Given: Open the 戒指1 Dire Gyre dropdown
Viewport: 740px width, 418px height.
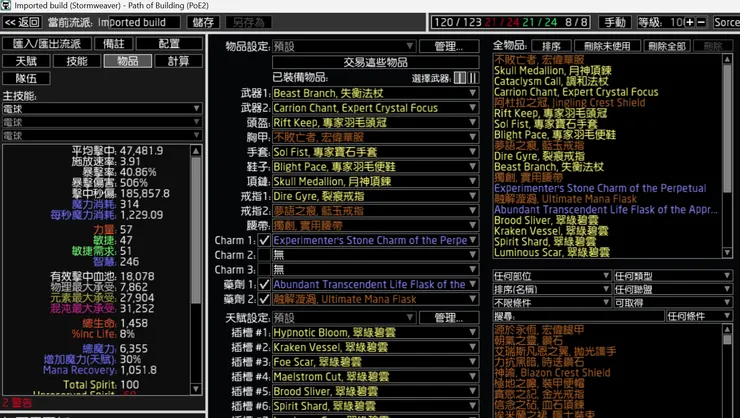Looking at the screenshot, I should click(376, 196).
